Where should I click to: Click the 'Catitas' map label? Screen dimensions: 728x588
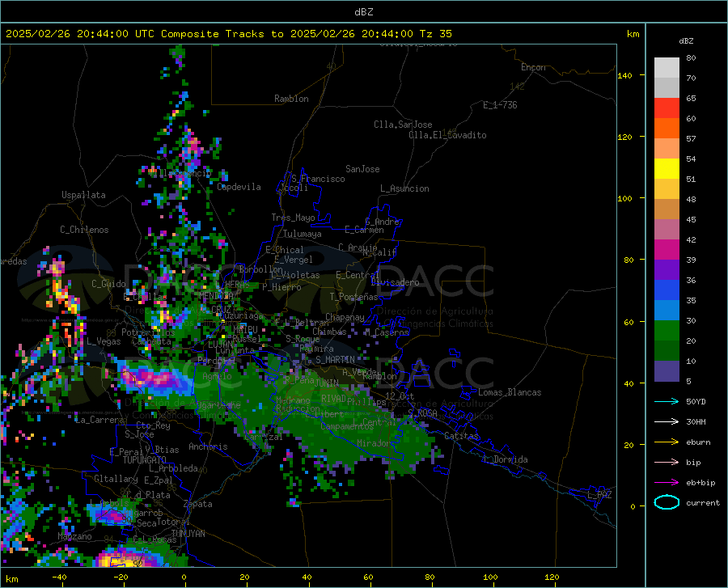point(461,436)
